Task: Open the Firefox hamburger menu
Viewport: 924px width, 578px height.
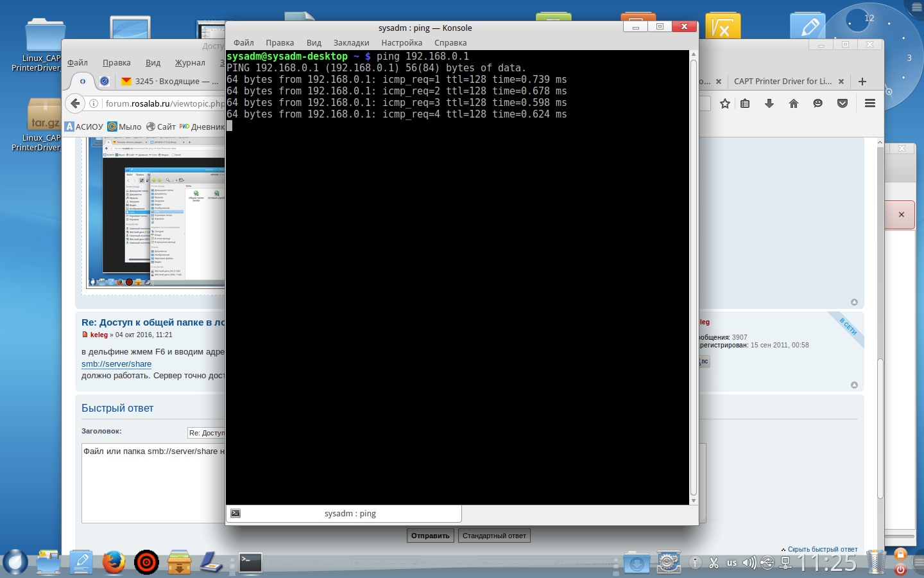Action: [x=870, y=103]
